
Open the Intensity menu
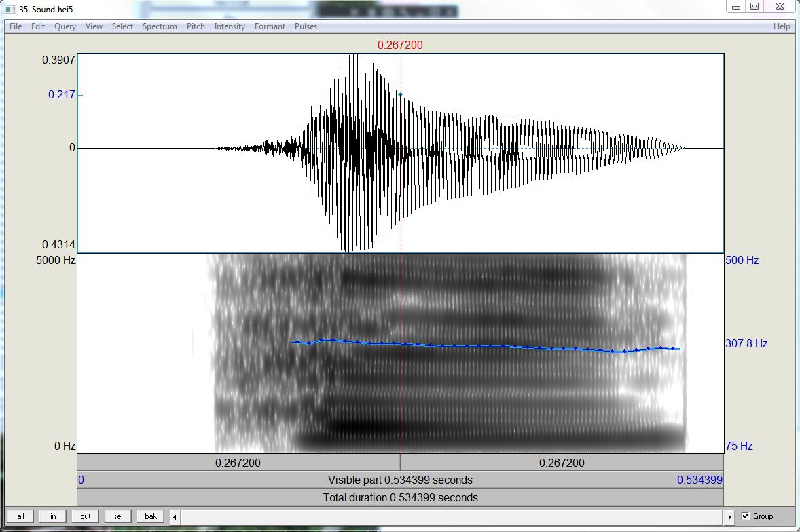pyautogui.click(x=230, y=26)
